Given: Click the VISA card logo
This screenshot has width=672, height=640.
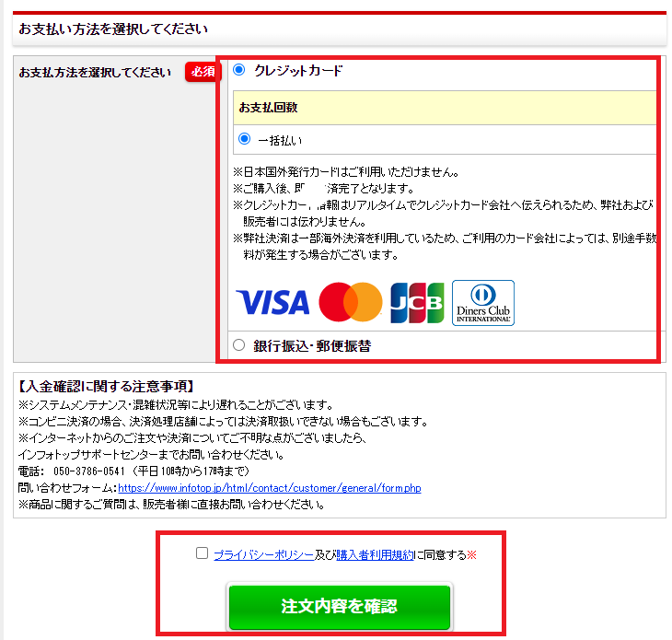Looking at the screenshot, I should click(x=272, y=302).
